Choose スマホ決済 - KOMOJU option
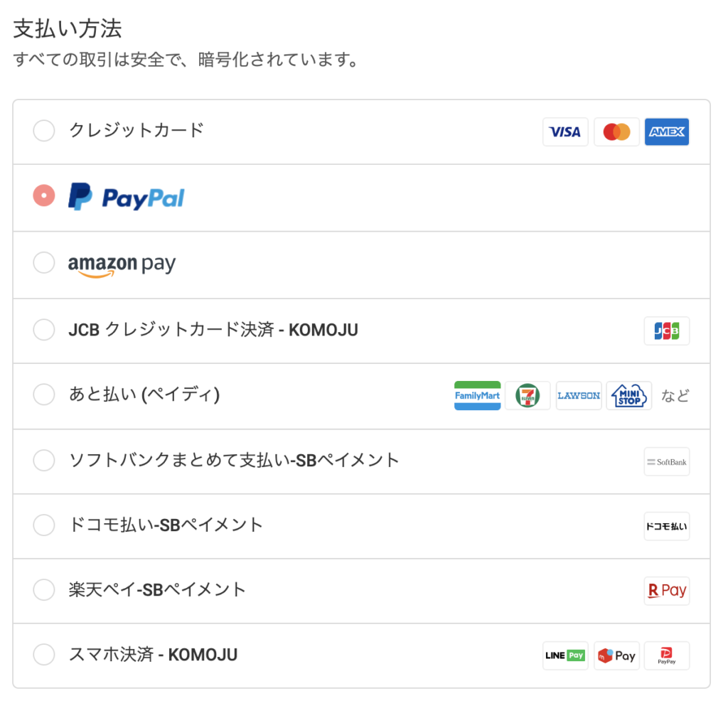The height and width of the screenshot is (718, 728). 44,655
